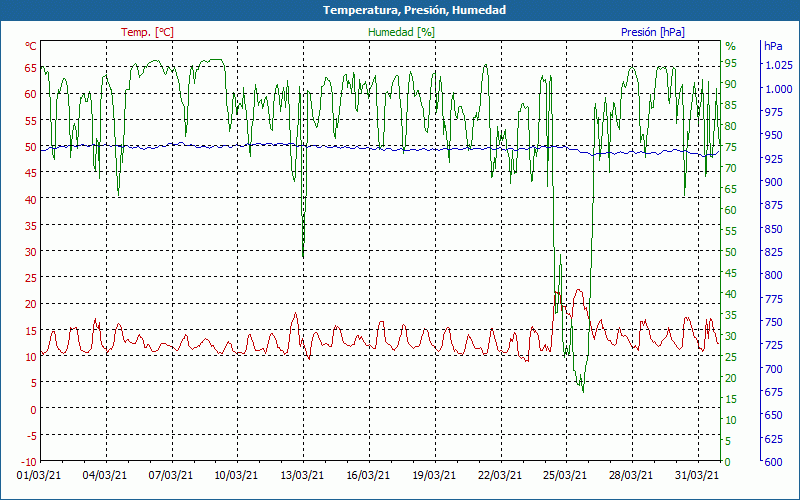Click the green humidity tick value '50'
Viewport: 800px width, 500px height.
tap(731, 252)
